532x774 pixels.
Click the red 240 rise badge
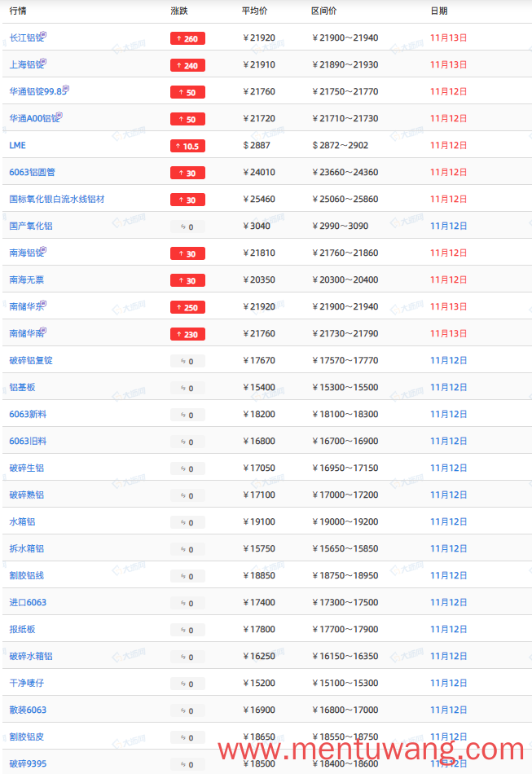(187, 65)
